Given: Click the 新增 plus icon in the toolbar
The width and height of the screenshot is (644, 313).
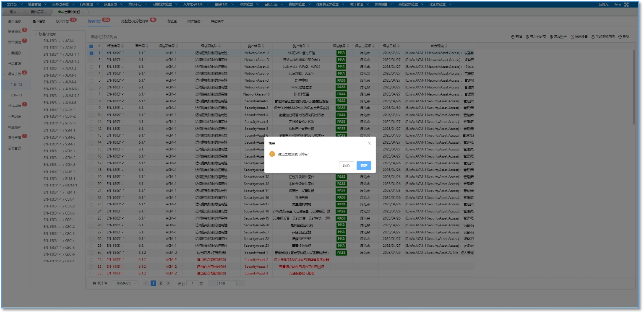Looking at the screenshot, I should 513,37.
